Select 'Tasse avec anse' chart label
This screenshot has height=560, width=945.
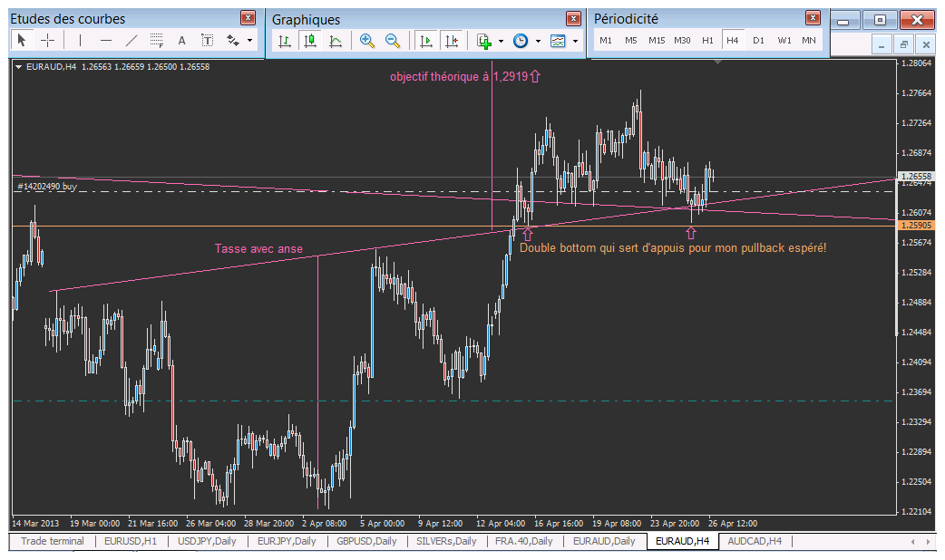click(x=258, y=248)
